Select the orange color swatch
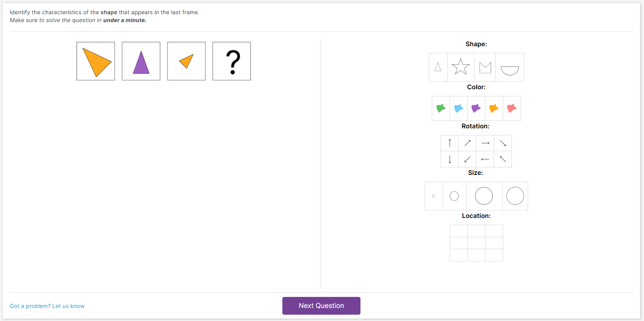644x321 pixels. coord(494,108)
